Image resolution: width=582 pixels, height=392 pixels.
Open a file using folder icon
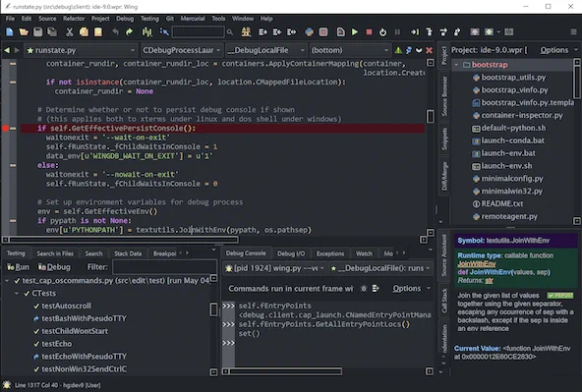point(24,32)
